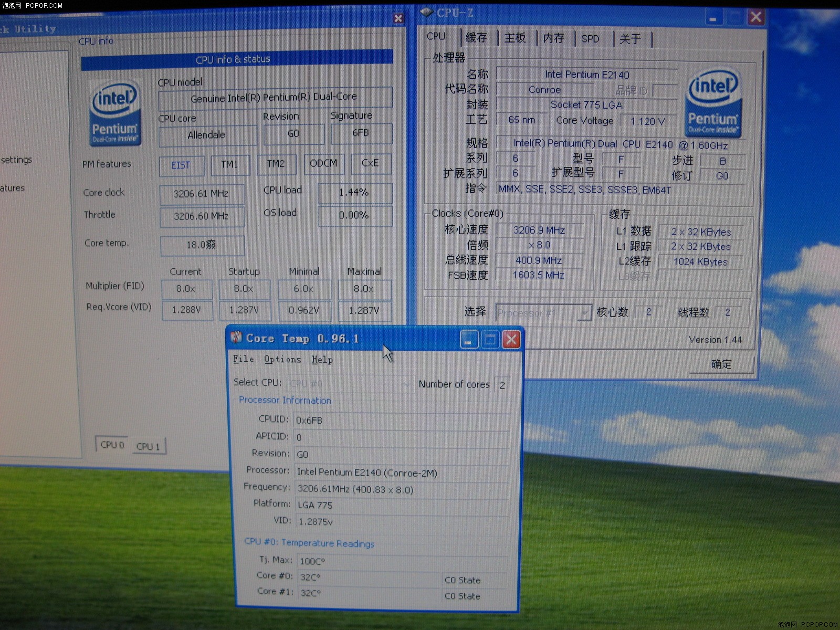Screen dimensions: 840x630
Task: Toggle the TM1 feature button
Action: 229,164
